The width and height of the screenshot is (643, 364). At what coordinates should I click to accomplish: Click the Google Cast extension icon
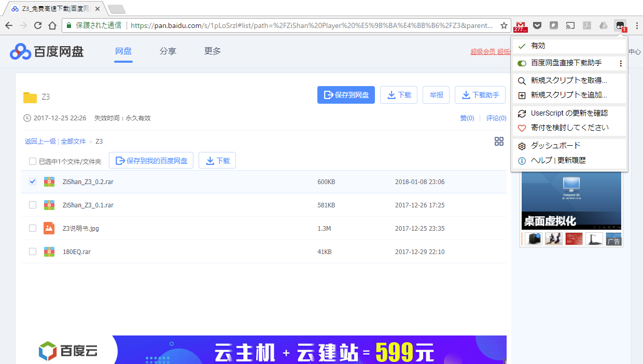click(x=570, y=25)
